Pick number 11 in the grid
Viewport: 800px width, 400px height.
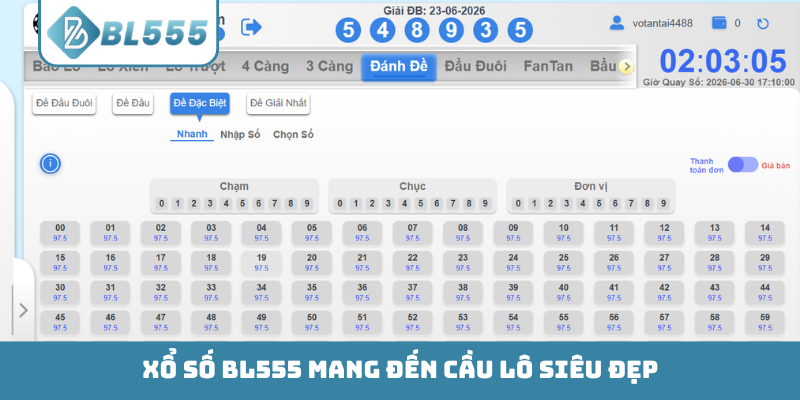pos(614,233)
